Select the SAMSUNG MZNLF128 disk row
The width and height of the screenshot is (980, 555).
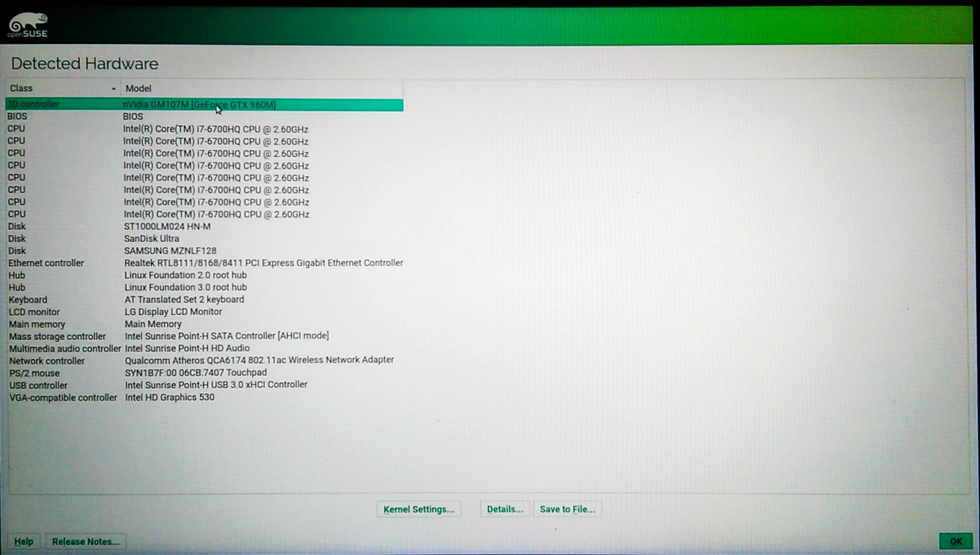[204, 251]
